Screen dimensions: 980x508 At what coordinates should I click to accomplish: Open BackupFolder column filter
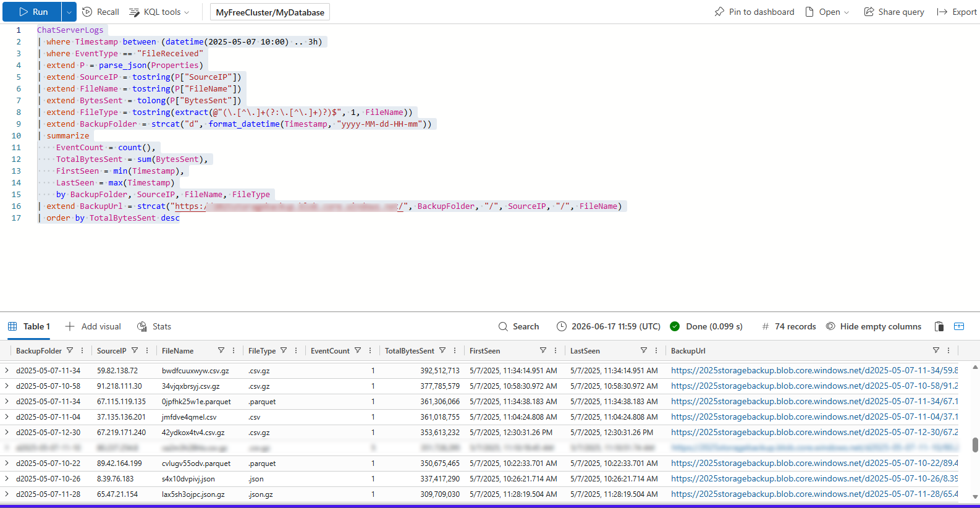[70, 350]
